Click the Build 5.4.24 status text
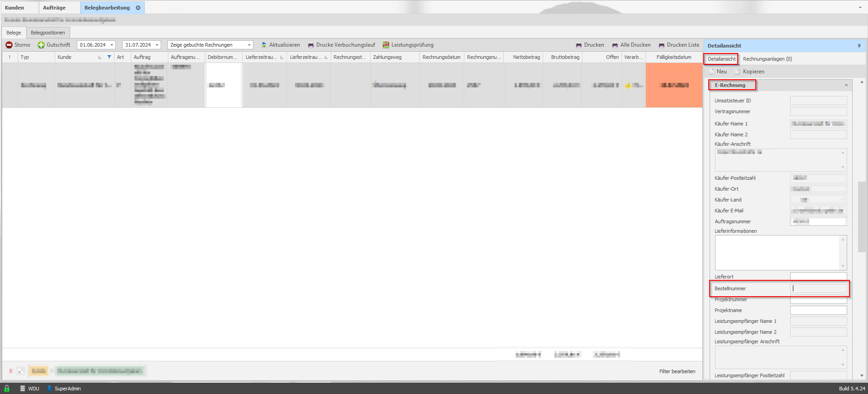Viewport: 868px width, 394px height. [x=852, y=389]
